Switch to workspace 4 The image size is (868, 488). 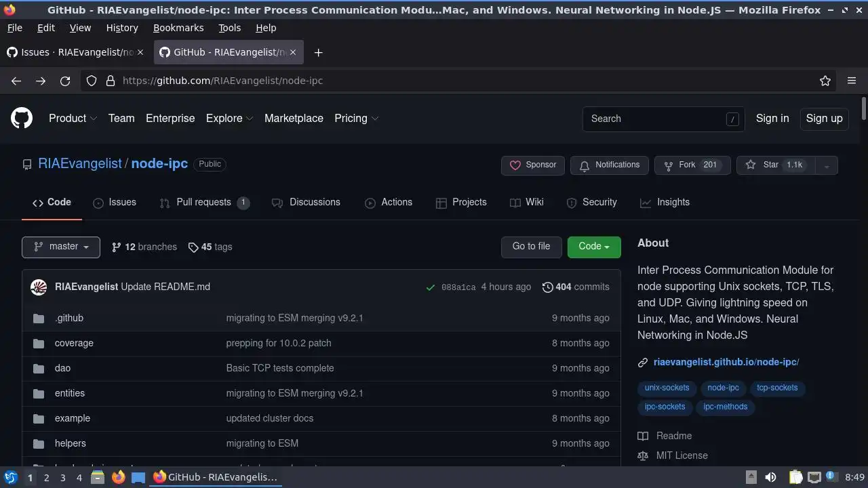coord(79,478)
